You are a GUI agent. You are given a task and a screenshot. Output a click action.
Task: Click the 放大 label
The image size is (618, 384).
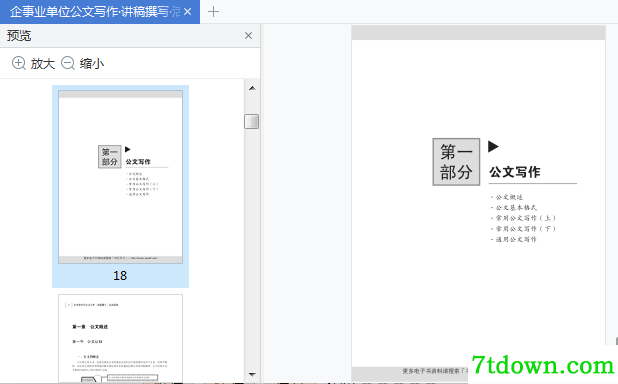pos(43,63)
